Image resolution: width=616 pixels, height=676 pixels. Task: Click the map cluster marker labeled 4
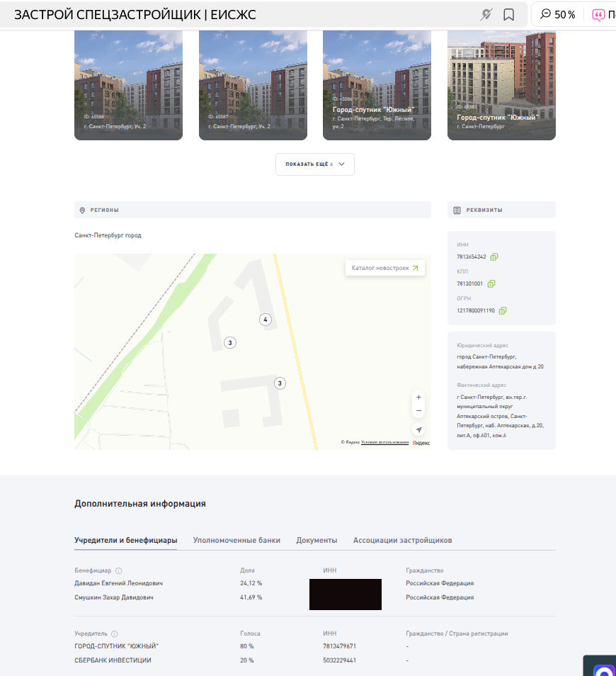pos(266,320)
